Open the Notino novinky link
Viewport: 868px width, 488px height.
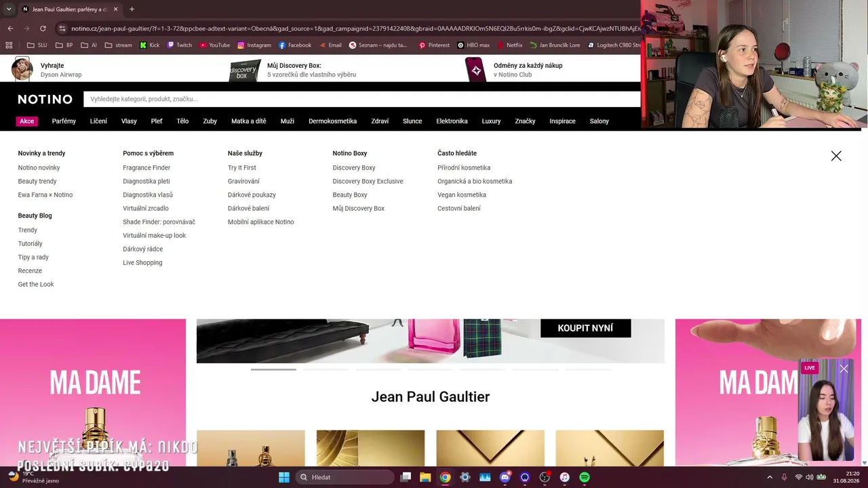pos(39,167)
